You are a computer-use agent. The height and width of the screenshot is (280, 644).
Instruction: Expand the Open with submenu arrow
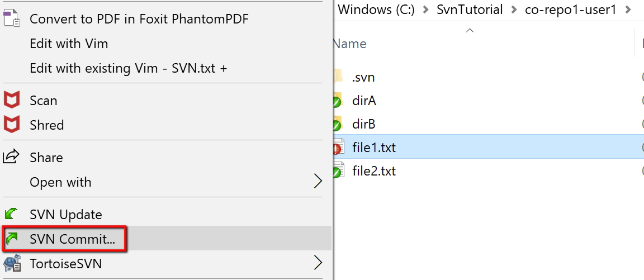[318, 181]
